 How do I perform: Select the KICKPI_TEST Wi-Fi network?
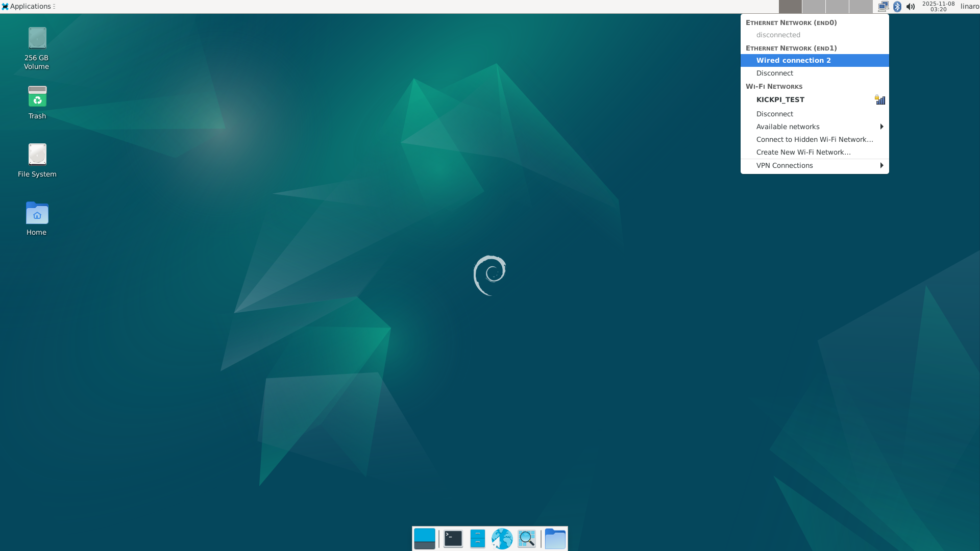780,99
